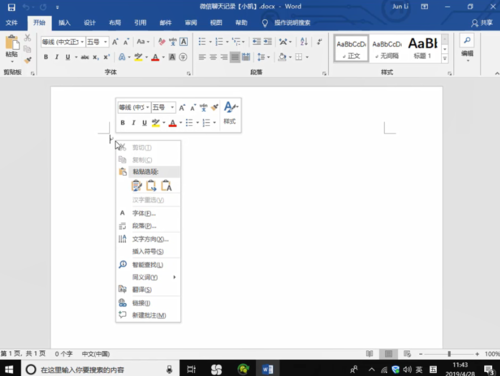Click Merge Formatting paste option
Image resolution: width=500 pixels, height=376 pixels.
click(151, 186)
